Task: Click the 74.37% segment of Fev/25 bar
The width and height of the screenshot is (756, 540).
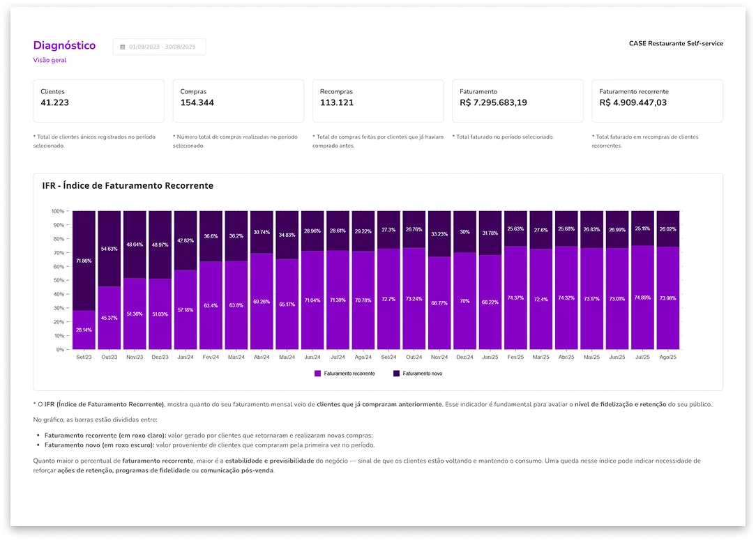Action: point(515,298)
